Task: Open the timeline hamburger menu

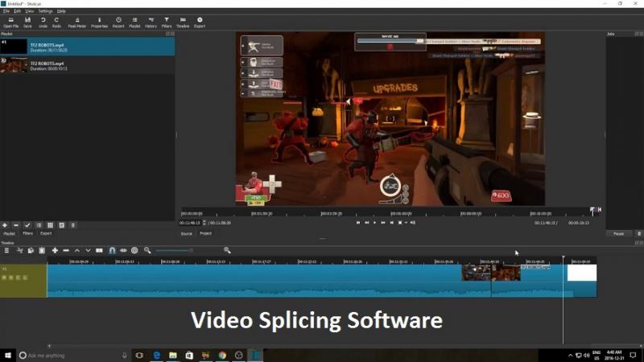Action: (6, 250)
